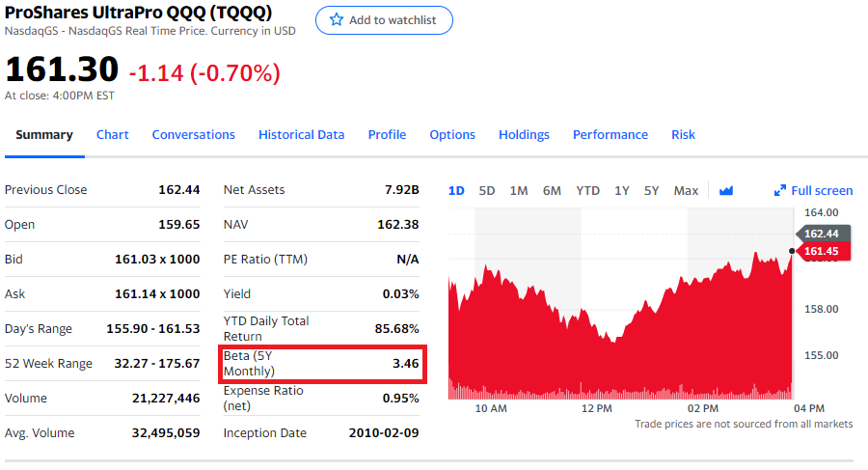This screenshot has width=868, height=470.
Task: Select the 5D chart range
Action: coord(487,191)
